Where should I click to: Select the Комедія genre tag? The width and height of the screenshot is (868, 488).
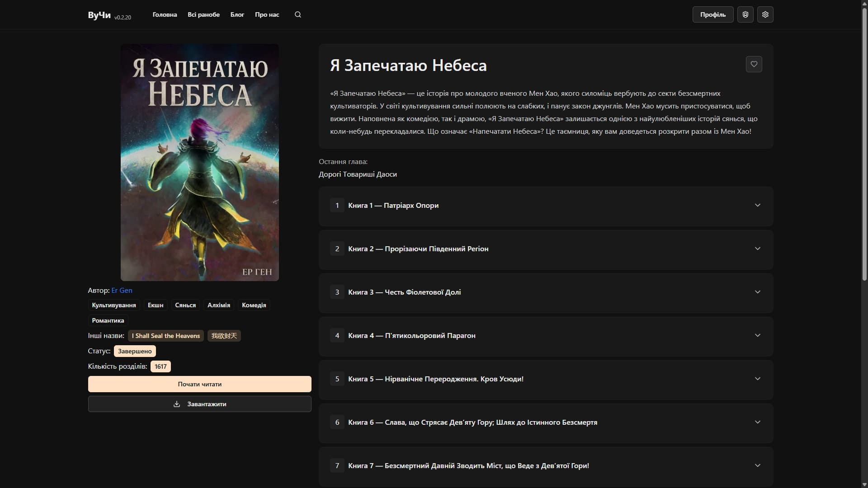254,305
